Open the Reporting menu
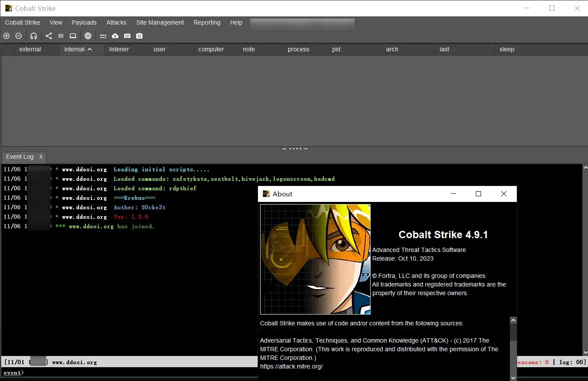This screenshot has height=381, width=588. [x=207, y=22]
